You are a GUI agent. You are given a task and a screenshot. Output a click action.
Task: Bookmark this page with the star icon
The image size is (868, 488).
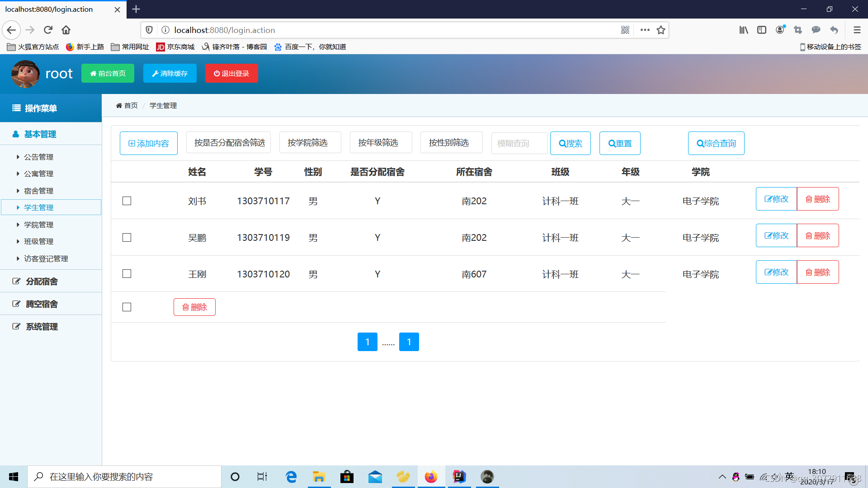pyautogui.click(x=661, y=30)
